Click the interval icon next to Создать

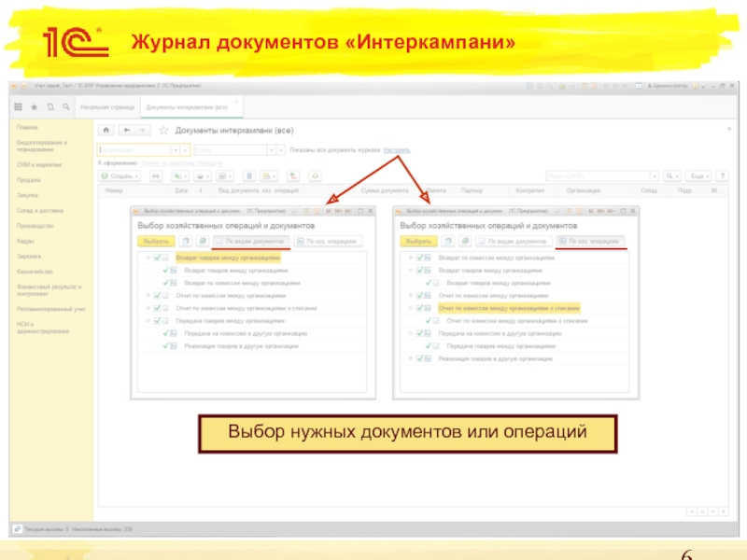tap(156, 176)
